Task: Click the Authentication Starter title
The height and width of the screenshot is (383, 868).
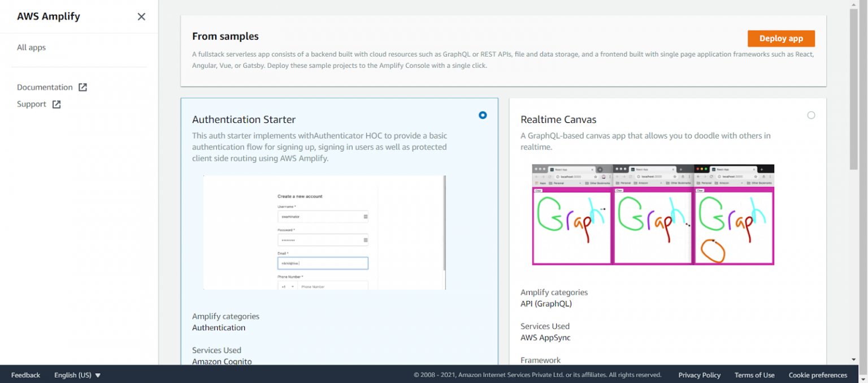Action: (x=244, y=119)
